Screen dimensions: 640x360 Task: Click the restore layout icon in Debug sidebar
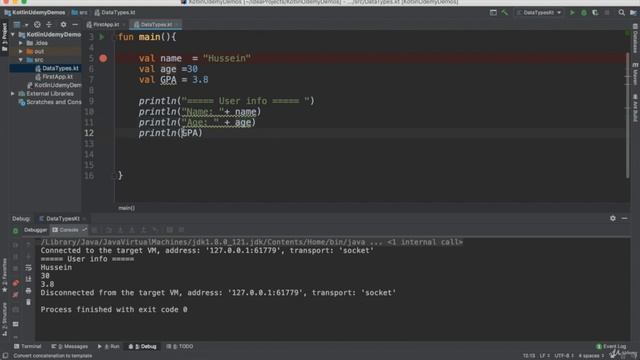tap(16, 324)
